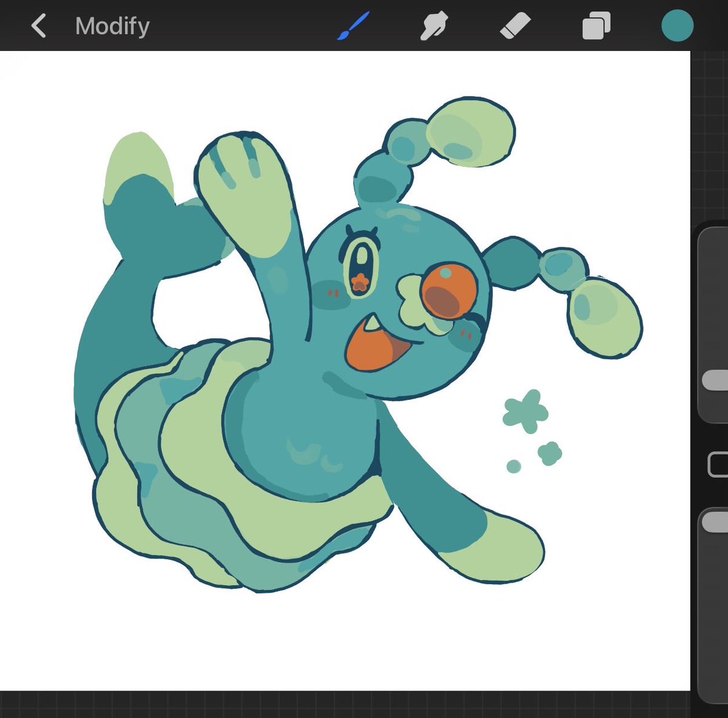Open the layers panel
The width and height of the screenshot is (728, 718).
[x=596, y=27]
